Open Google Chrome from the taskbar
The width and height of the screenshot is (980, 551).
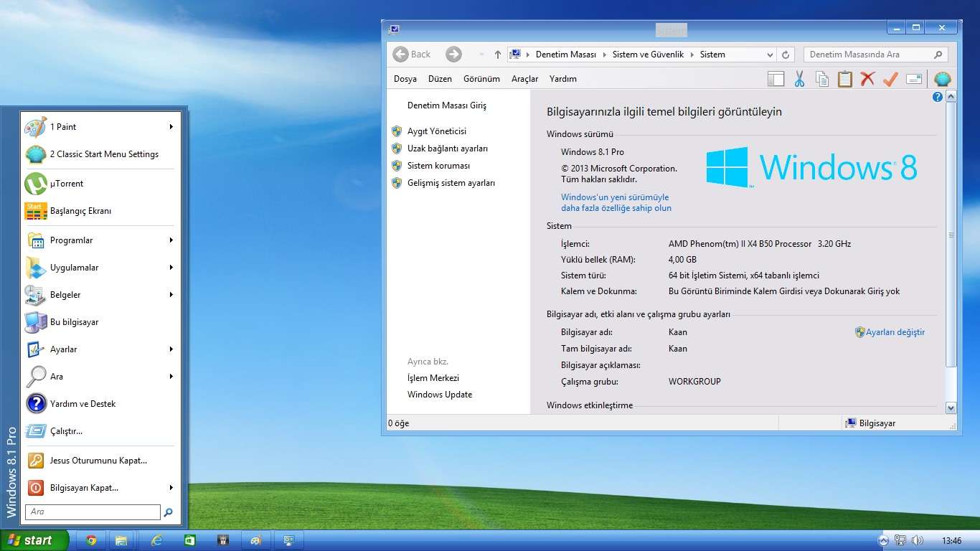tap(90, 540)
